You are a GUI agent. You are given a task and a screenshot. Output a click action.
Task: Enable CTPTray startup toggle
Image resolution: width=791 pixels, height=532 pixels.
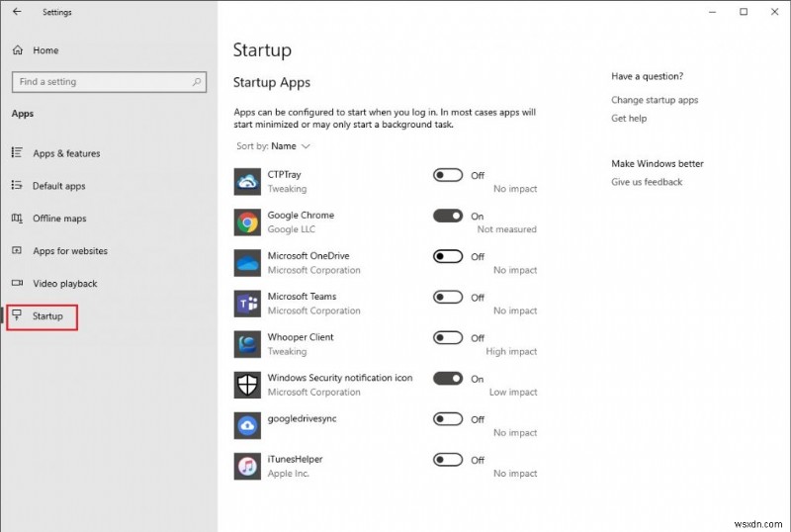tap(448, 175)
